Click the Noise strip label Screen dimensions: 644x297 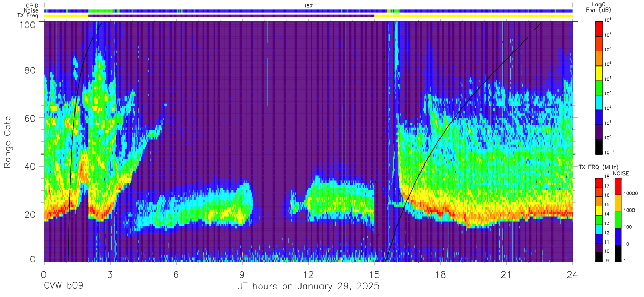[x=31, y=10]
